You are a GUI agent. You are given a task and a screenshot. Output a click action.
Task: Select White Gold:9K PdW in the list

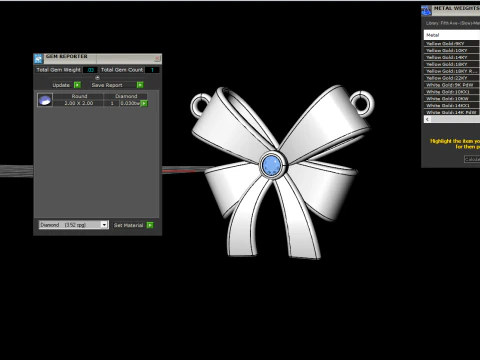452,85
